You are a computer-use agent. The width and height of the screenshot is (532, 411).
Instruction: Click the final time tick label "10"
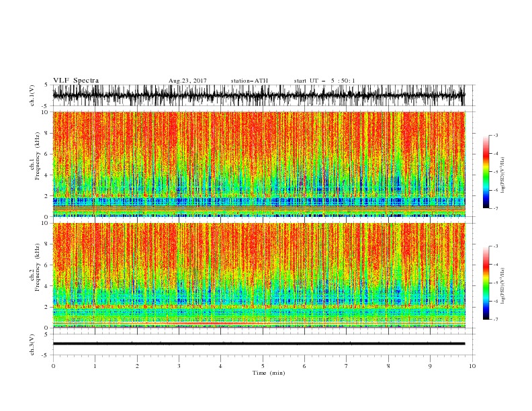[x=472, y=366]
